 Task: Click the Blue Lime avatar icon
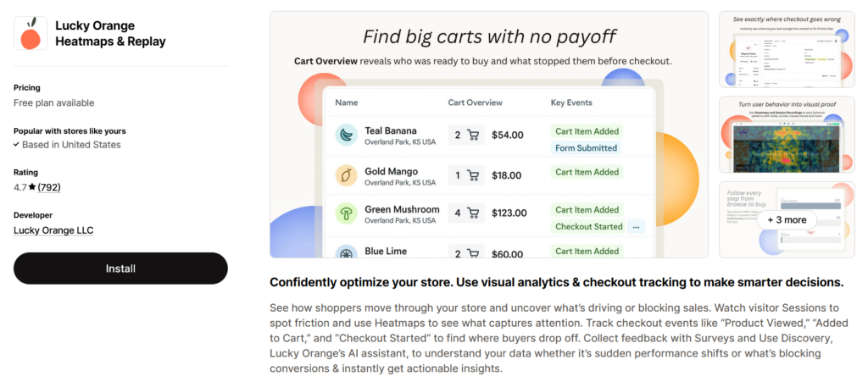pyautogui.click(x=346, y=252)
